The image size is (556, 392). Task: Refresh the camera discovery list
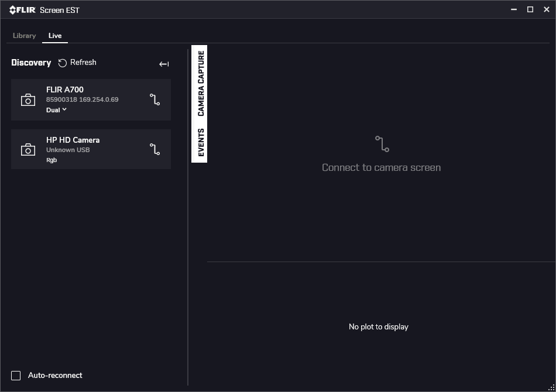coord(77,63)
